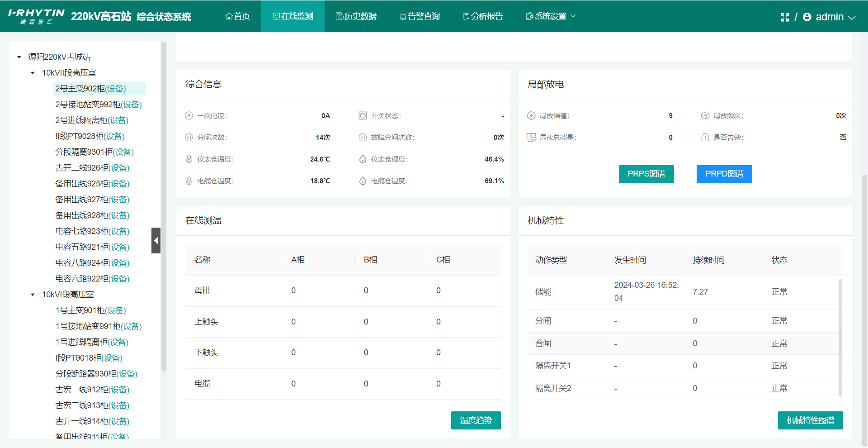Click the admin user avatar icon
The width and height of the screenshot is (868, 448).
pyautogui.click(x=807, y=17)
